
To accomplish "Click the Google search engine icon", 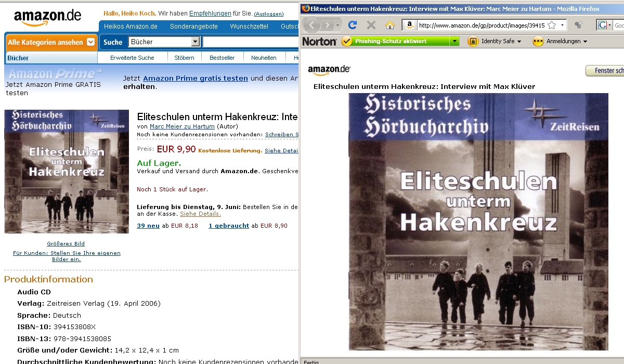I will (603, 25).
